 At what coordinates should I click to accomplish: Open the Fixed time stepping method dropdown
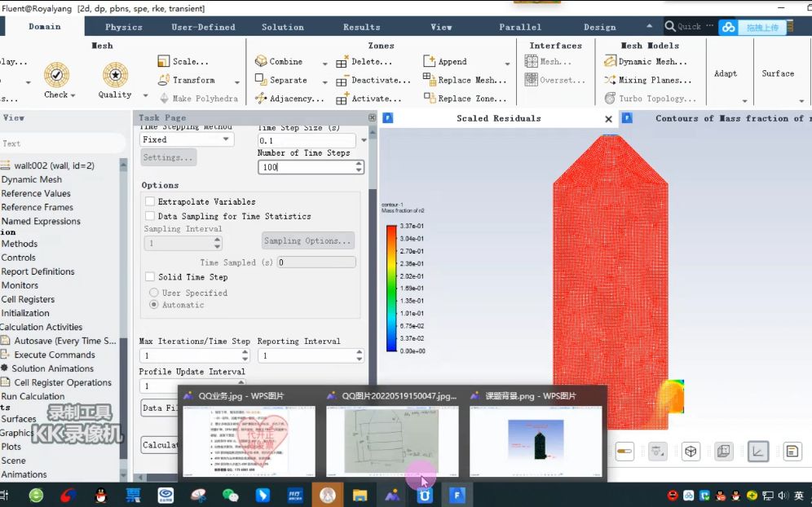click(187, 139)
